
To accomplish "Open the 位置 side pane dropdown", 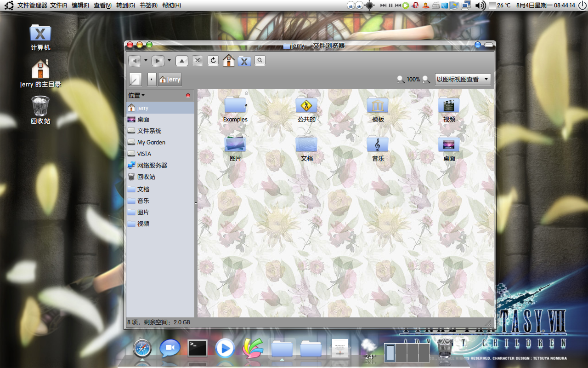I will tap(136, 95).
